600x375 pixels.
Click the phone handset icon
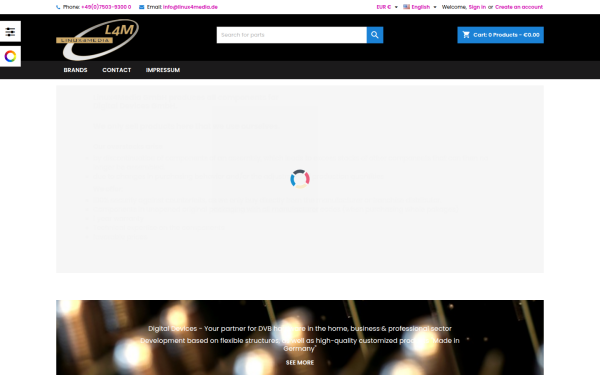58,7
